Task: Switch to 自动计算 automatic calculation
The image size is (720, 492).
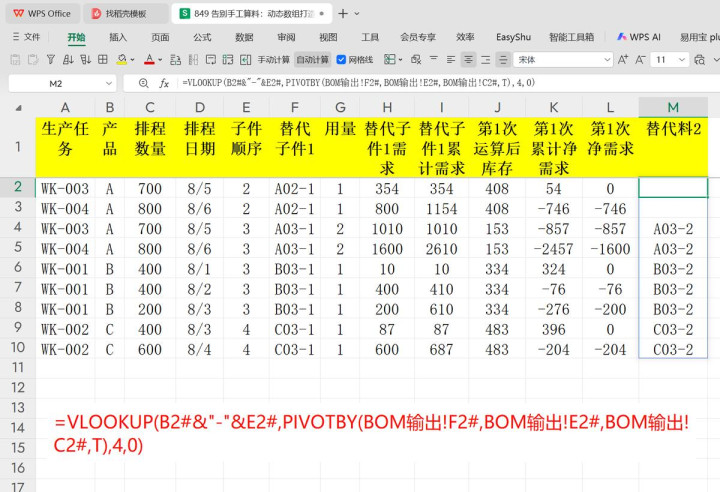Action: tap(312, 60)
